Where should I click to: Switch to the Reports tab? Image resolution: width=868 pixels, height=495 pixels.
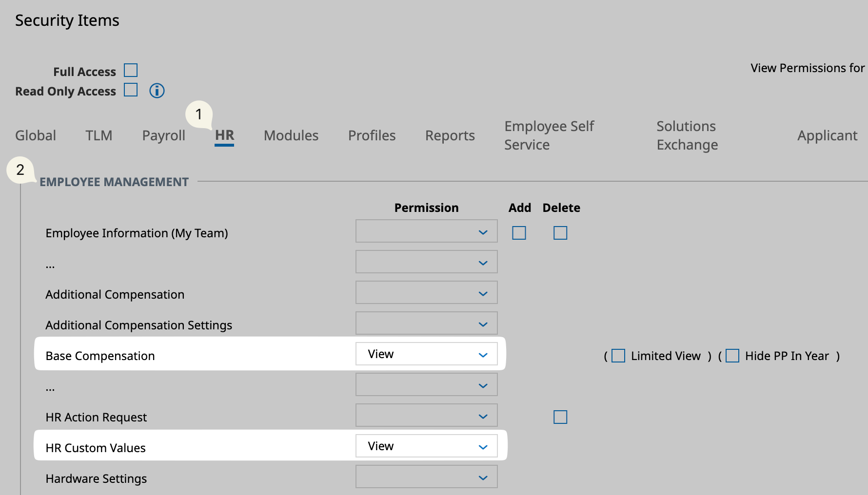pos(450,135)
